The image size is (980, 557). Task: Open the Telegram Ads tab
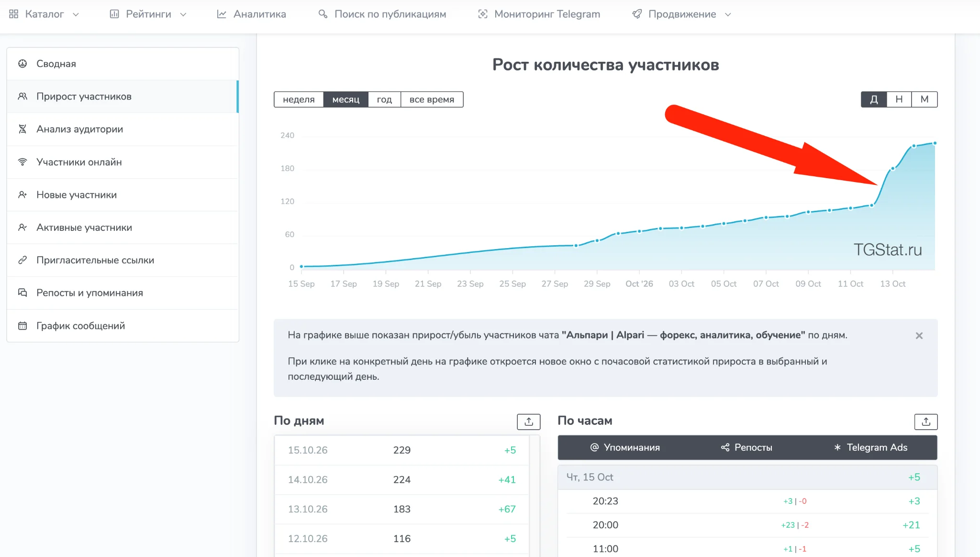[x=870, y=447]
